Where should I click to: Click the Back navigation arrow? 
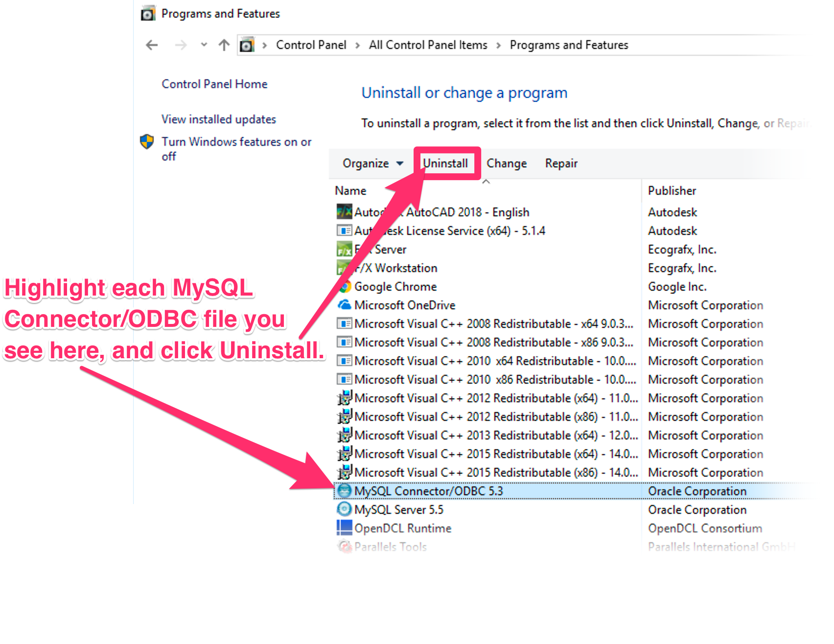pyautogui.click(x=152, y=45)
